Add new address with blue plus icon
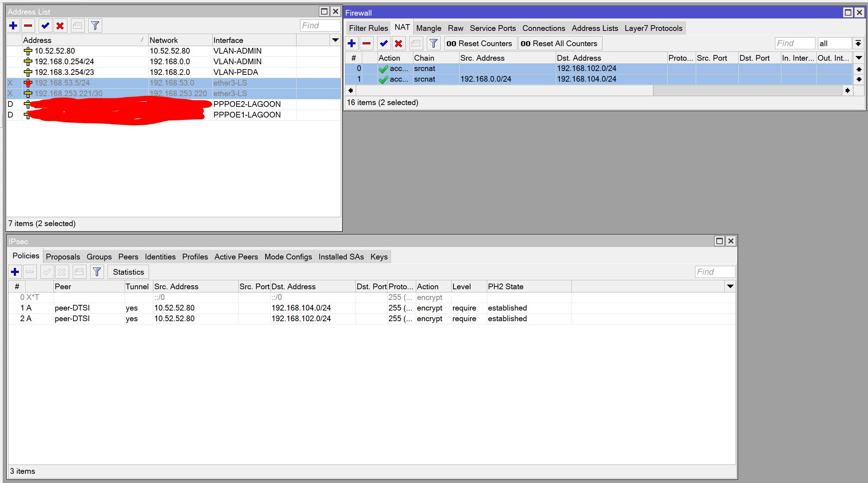868x483 pixels. tap(13, 26)
